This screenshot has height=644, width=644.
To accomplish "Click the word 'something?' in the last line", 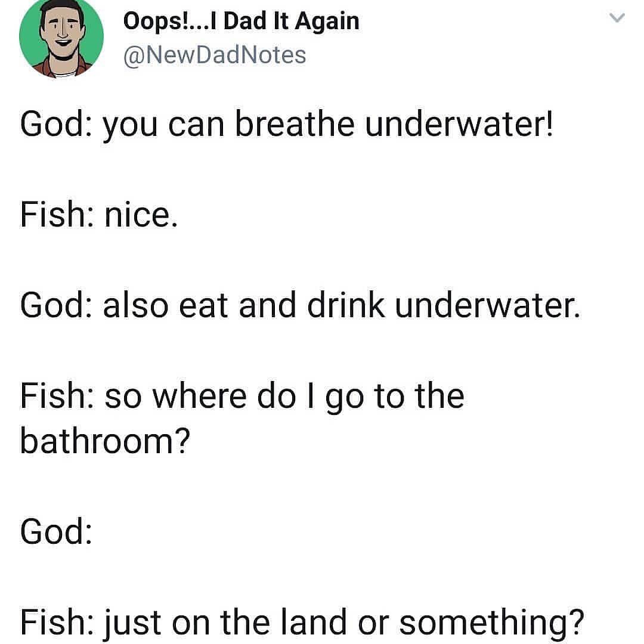I will (x=491, y=624).
